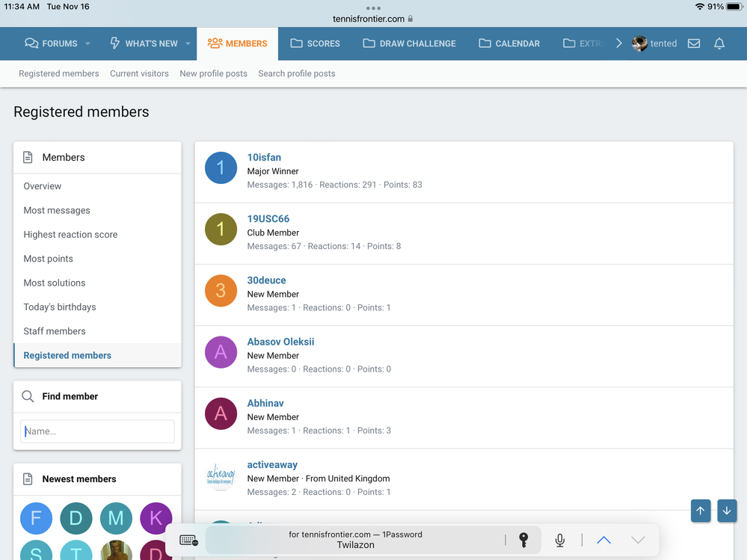Open the 10isfan member profile
This screenshot has height=560, width=747.
[264, 157]
